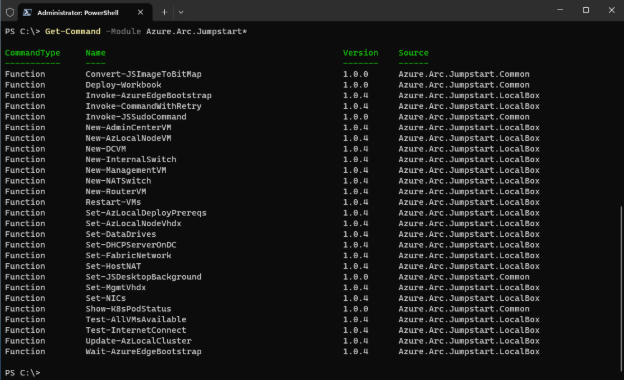Viewport: 624px width, 380px height.
Task: Click Invoke-AzureEdgeBootstrap function name
Action: click(x=148, y=95)
